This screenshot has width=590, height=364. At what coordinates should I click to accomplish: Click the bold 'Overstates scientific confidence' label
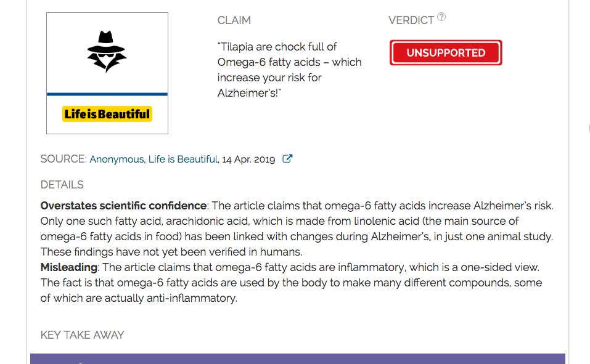coord(123,206)
